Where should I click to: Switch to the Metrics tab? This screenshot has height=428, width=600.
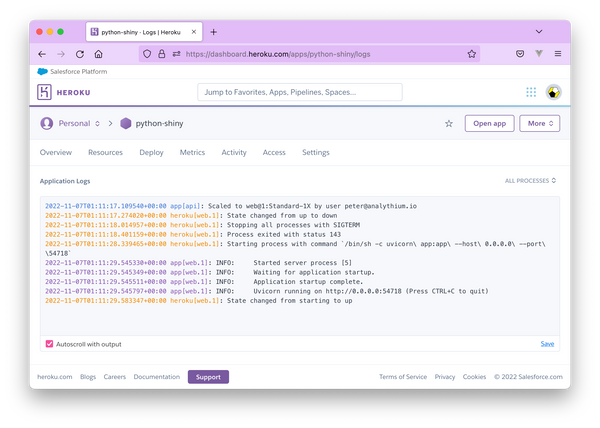click(x=192, y=152)
